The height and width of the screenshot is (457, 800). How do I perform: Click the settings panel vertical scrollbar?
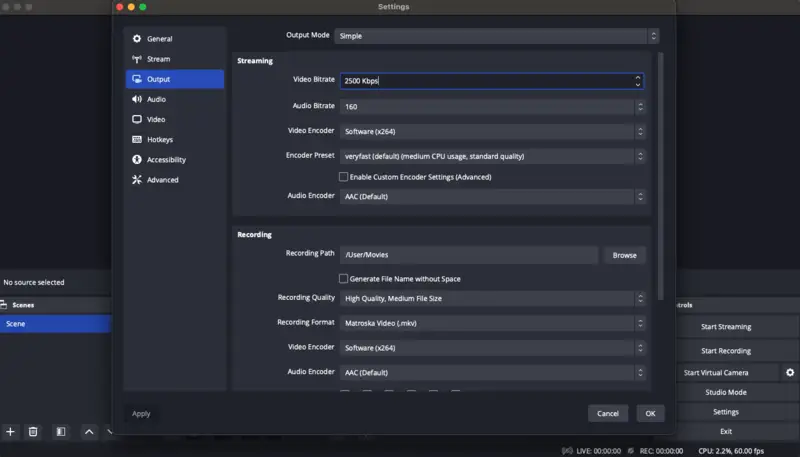(661, 176)
